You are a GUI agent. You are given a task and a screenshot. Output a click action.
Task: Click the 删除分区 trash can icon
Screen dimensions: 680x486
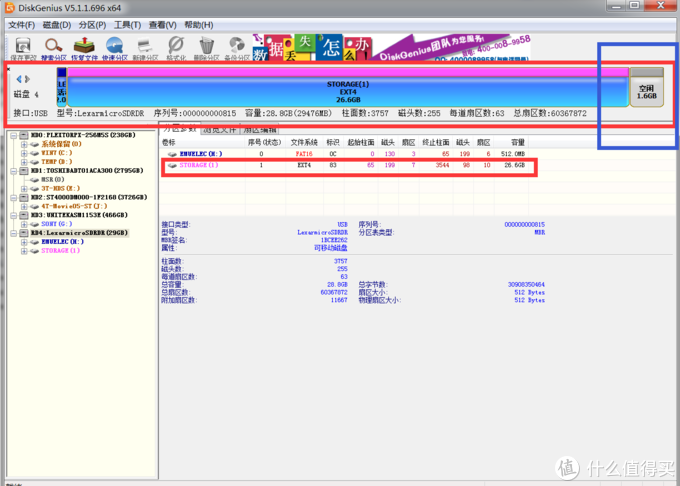[x=206, y=49]
